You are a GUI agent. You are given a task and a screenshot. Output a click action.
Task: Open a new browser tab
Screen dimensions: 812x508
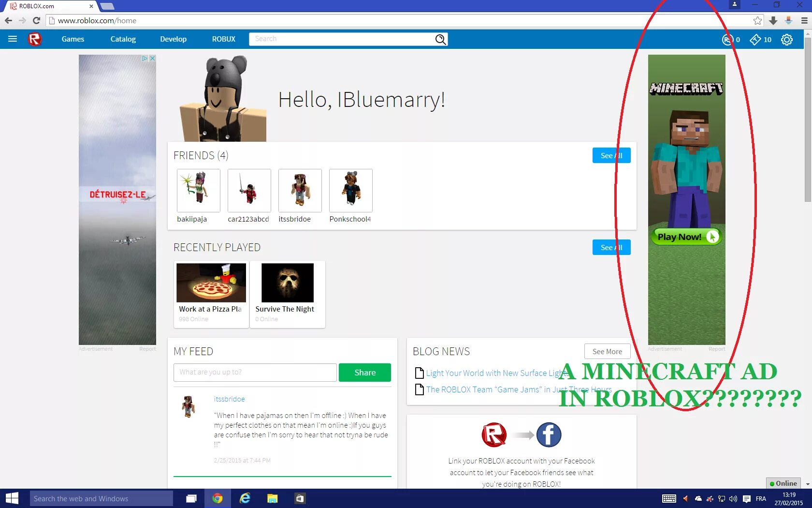coord(107,6)
